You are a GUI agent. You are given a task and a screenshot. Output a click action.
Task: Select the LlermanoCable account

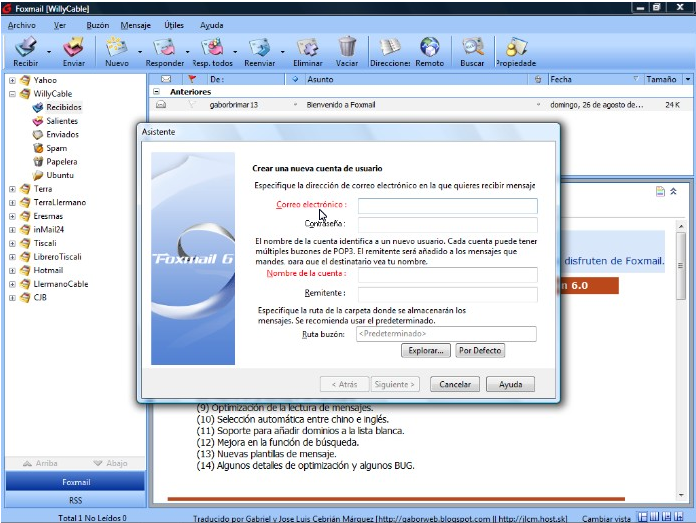(60, 284)
